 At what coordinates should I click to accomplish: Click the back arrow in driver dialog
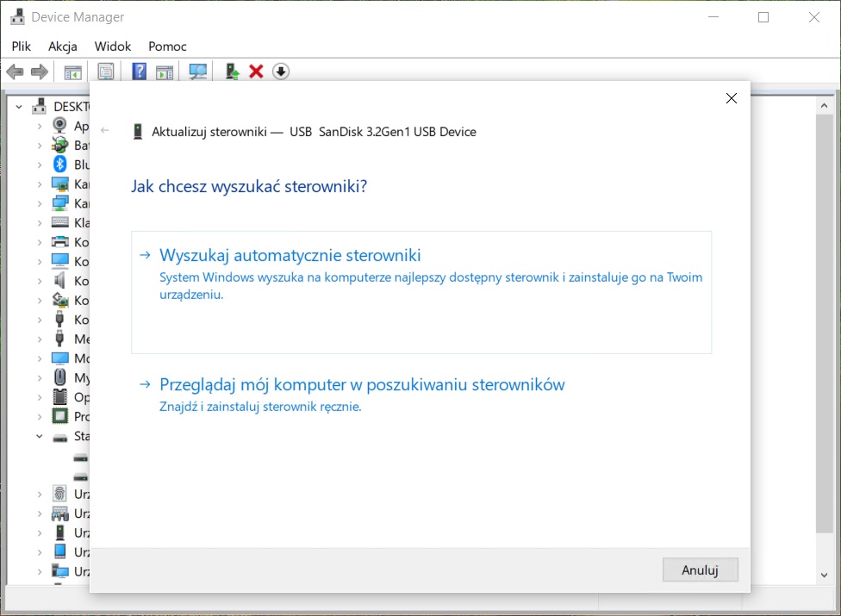(x=105, y=131)
